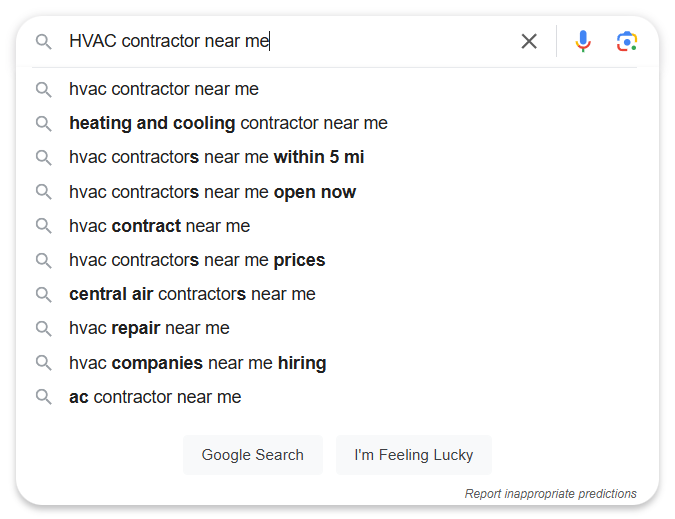Click the voice search microphone icon
The width and height of the screenshot is (675, 519).
[x=583, y=41]
